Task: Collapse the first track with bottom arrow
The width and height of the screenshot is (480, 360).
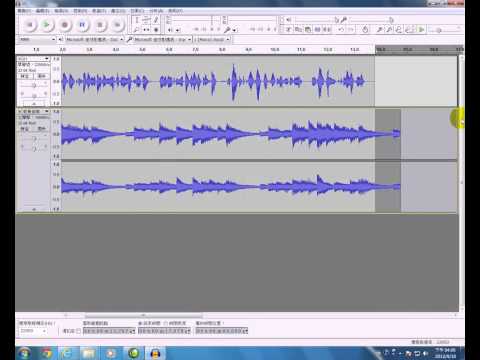Action: (x=33, y=103)
